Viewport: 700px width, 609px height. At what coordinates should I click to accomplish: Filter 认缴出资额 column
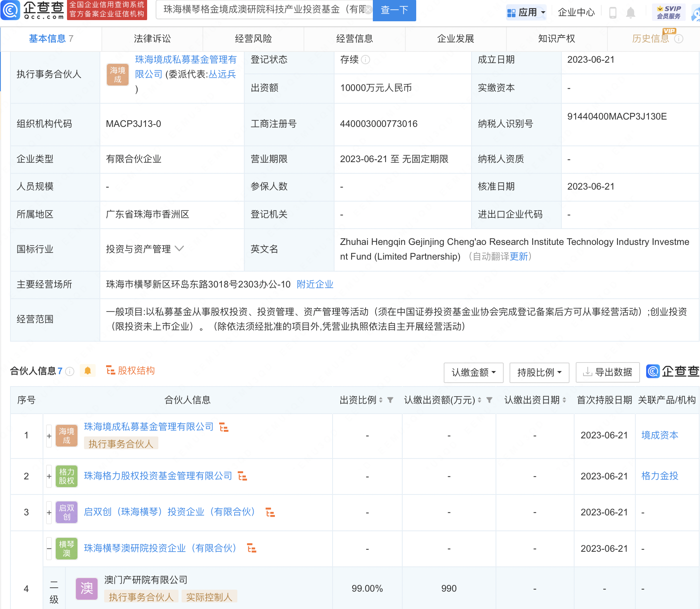pos(489,400)
